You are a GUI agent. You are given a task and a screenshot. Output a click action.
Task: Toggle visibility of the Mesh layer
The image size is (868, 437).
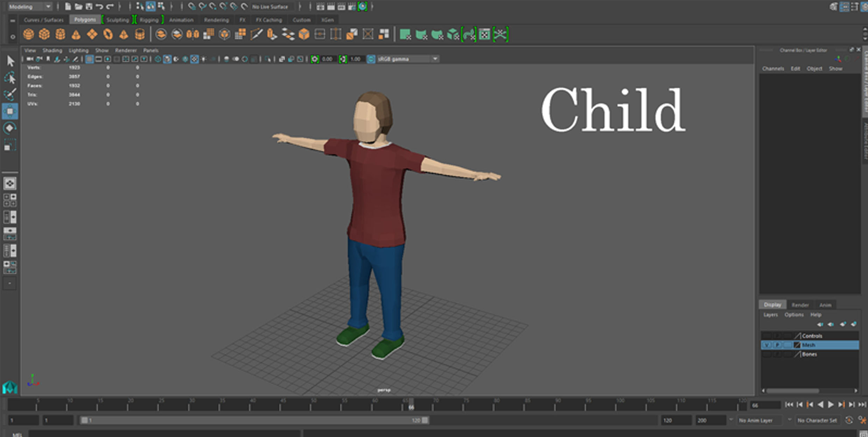(766, 345)
